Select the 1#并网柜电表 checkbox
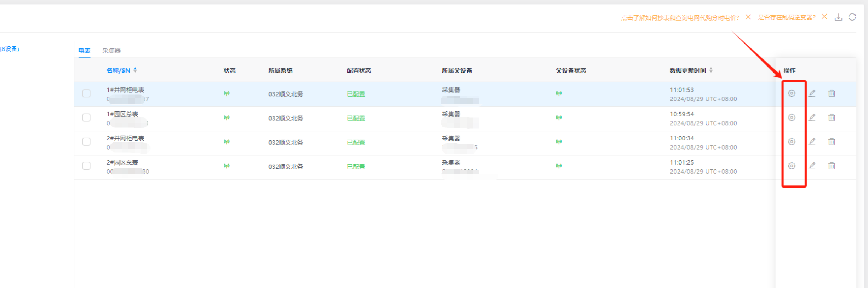868x288 pixels. 86,93
